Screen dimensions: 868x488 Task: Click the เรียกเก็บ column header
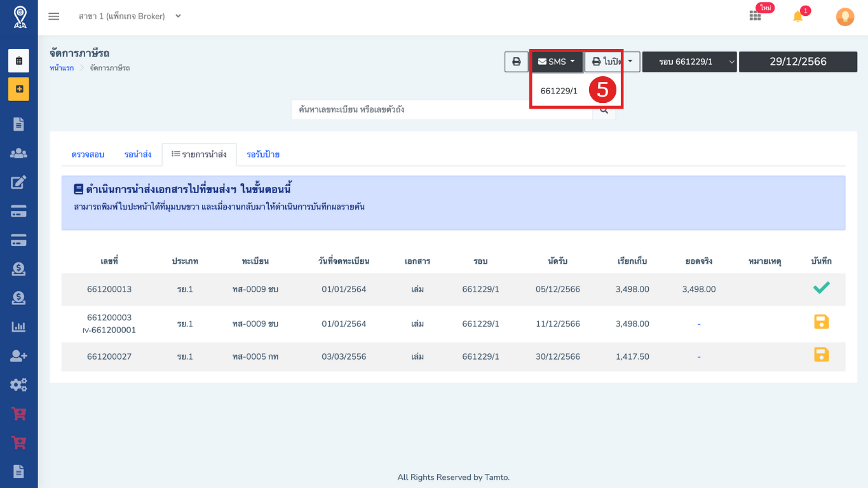coord(632,261)
